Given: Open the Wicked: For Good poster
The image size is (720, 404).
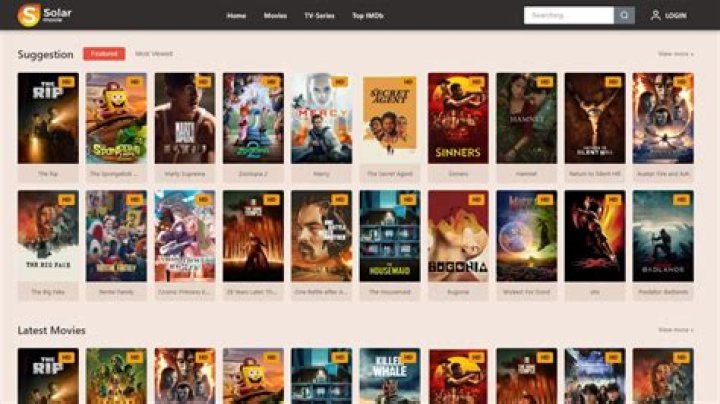Looking at the screenshot, I should tap(526, 236).
